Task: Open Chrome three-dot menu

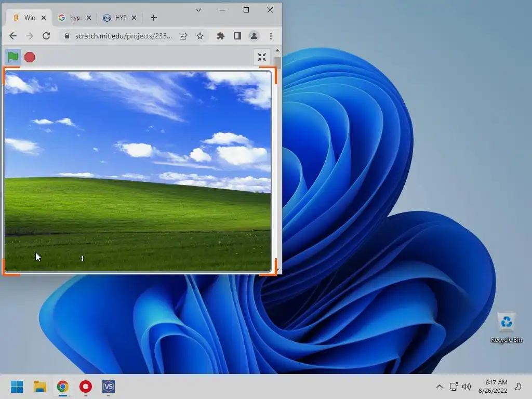Action: (271, 36)
